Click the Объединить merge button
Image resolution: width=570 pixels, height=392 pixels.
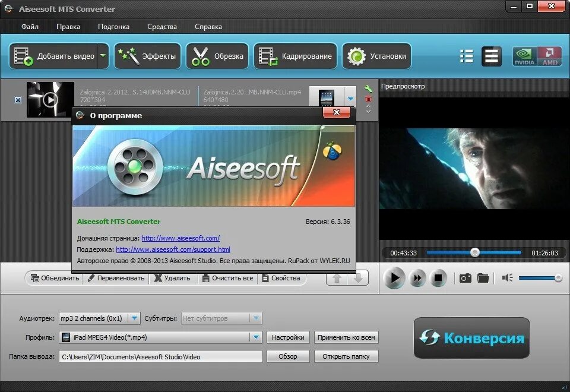(x=55, y=278)
